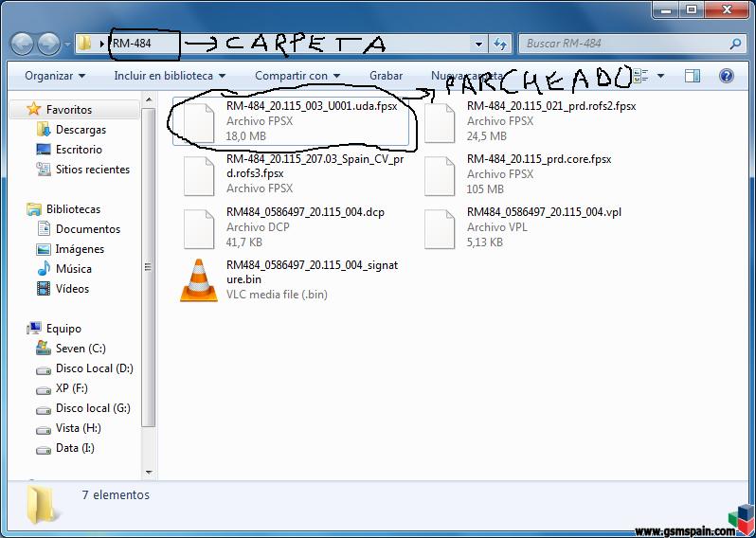Select the signature.bin file name
This screenshot has width=756, height=538.
[312, 272]
